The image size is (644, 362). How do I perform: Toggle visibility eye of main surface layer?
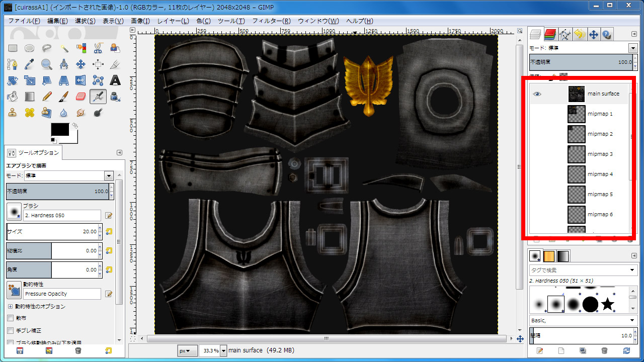[x=537, y=94]
